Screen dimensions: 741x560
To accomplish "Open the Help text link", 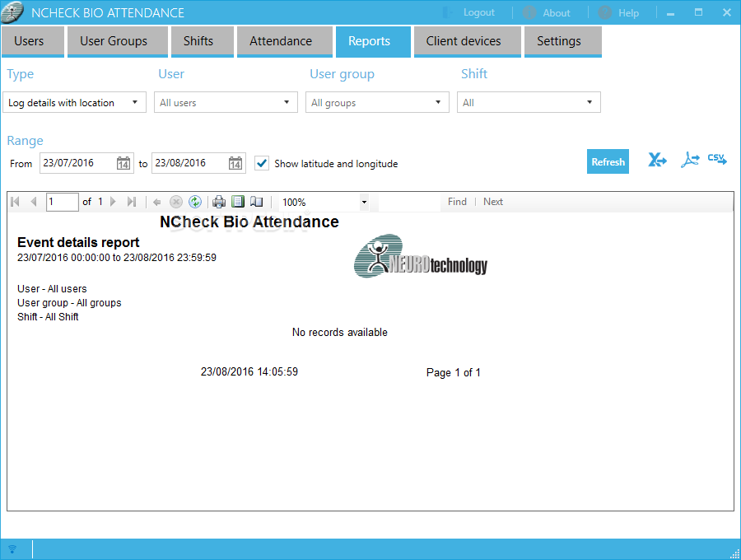I will (628, 13).
